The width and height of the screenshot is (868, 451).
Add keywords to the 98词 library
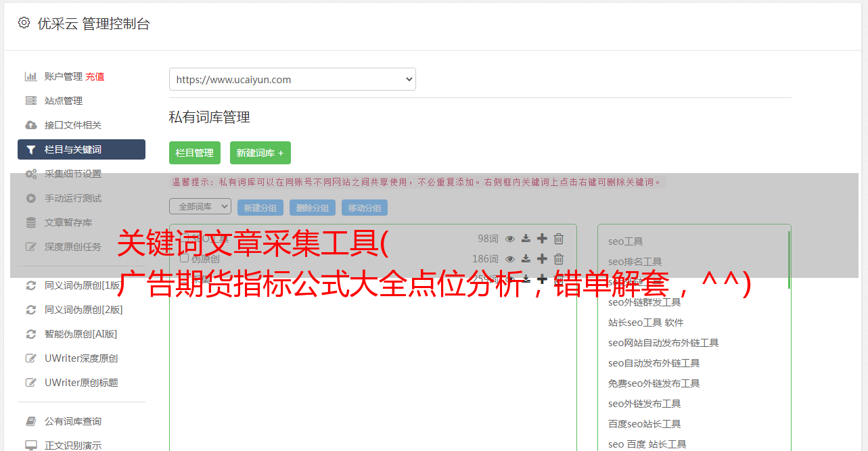542,239
